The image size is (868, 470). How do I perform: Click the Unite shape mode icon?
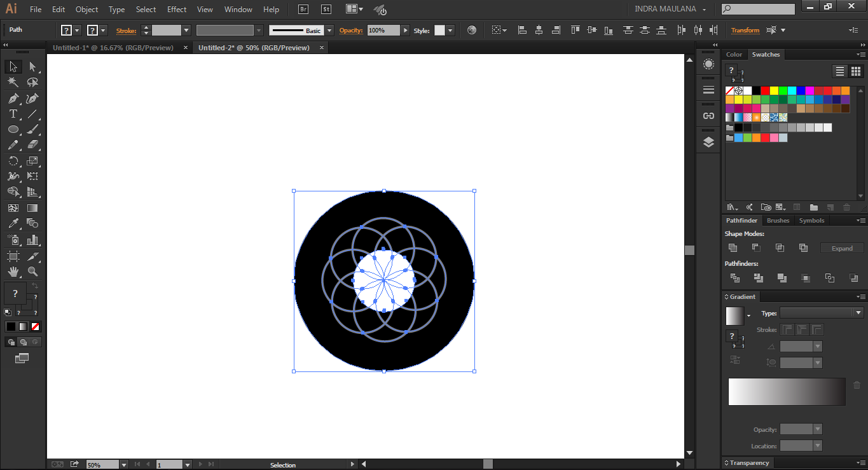pos(733,247)
